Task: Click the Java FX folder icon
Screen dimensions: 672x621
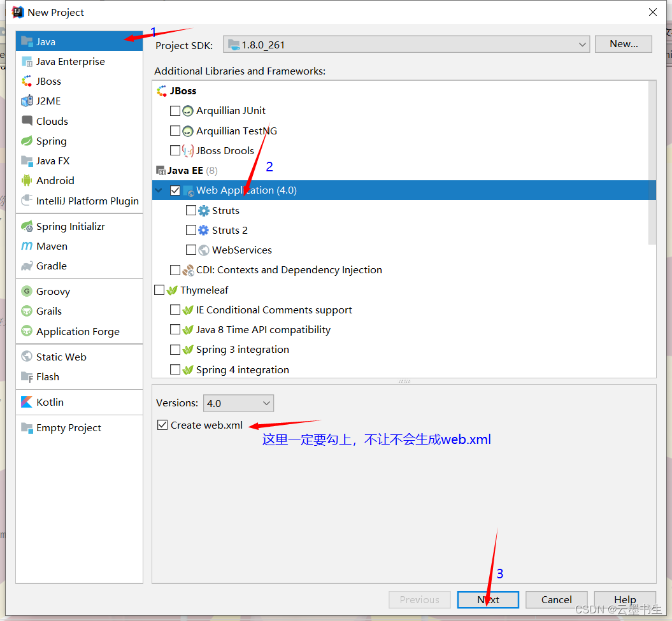Action: click(27, 161)
